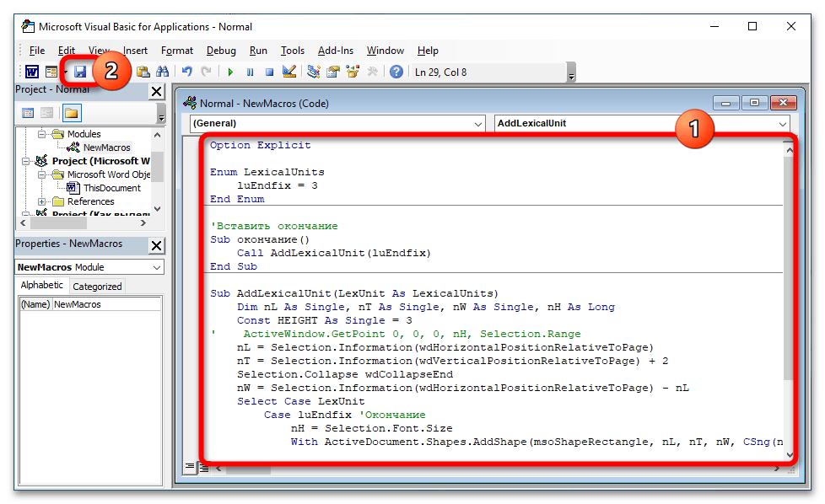Toggle Folders in Project panel
This screenshot has height=504, width=825.
tap(72, 112)
